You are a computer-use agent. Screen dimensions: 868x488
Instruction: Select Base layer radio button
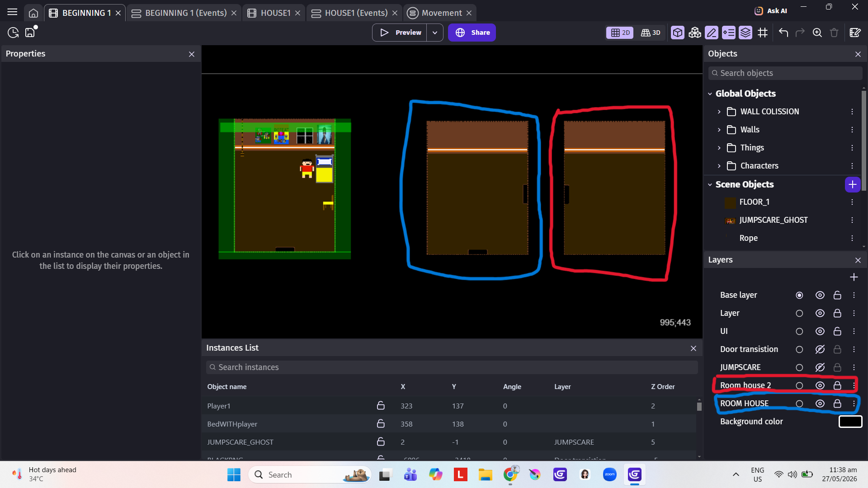click(799, 295)
